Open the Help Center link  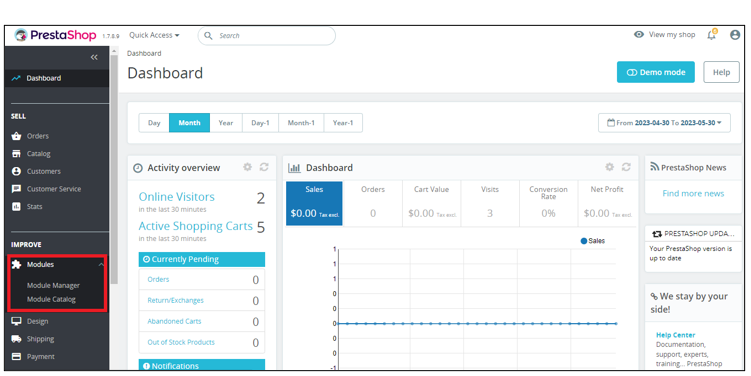pos(675,335)
